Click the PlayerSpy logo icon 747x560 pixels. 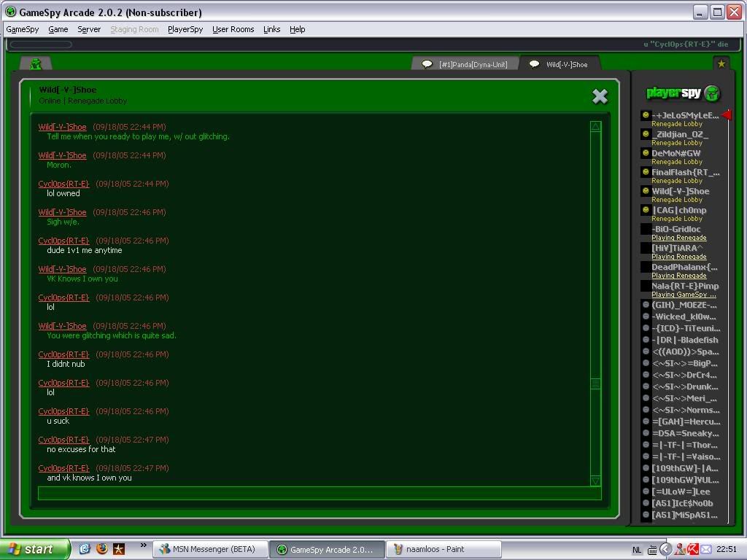click(712, 93)
